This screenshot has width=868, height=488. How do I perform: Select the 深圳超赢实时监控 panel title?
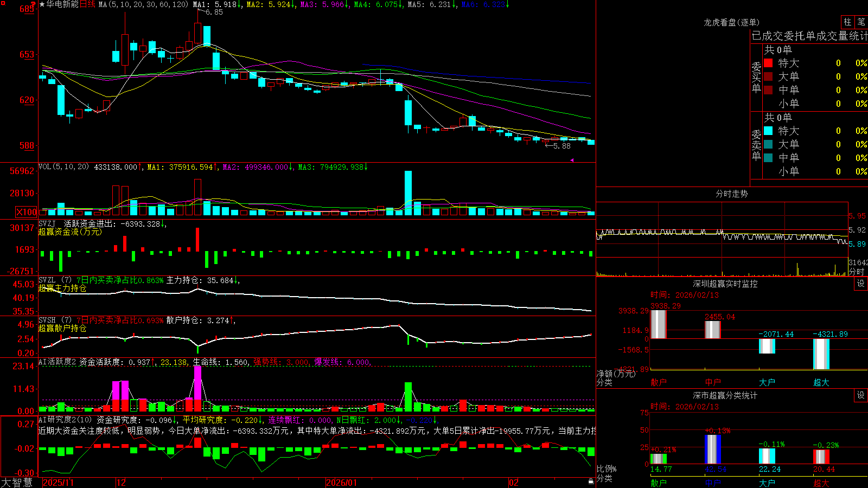pos(725,284)
